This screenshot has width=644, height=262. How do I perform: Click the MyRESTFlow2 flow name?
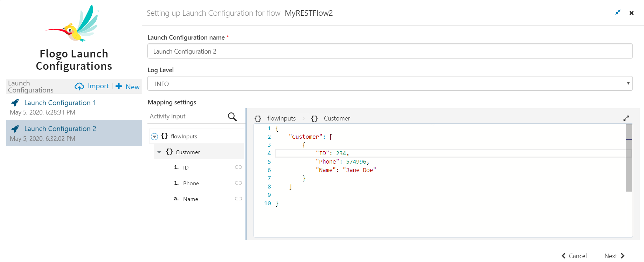pos(309,13)
